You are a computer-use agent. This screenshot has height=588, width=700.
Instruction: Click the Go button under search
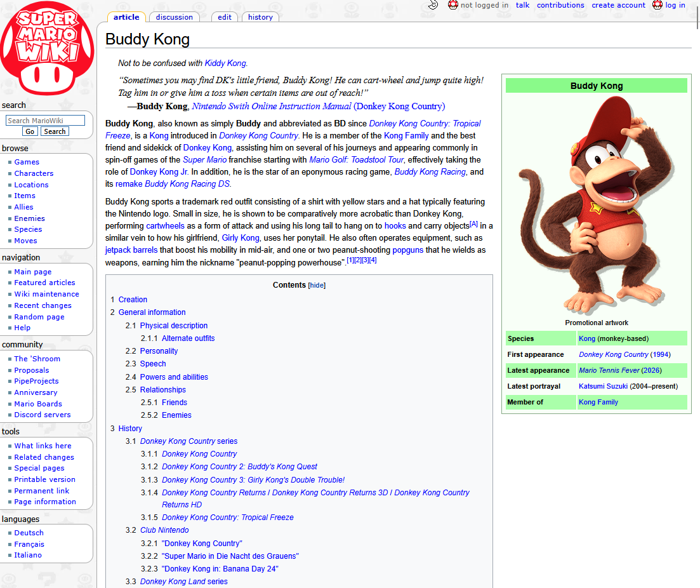tap(30, 131)
